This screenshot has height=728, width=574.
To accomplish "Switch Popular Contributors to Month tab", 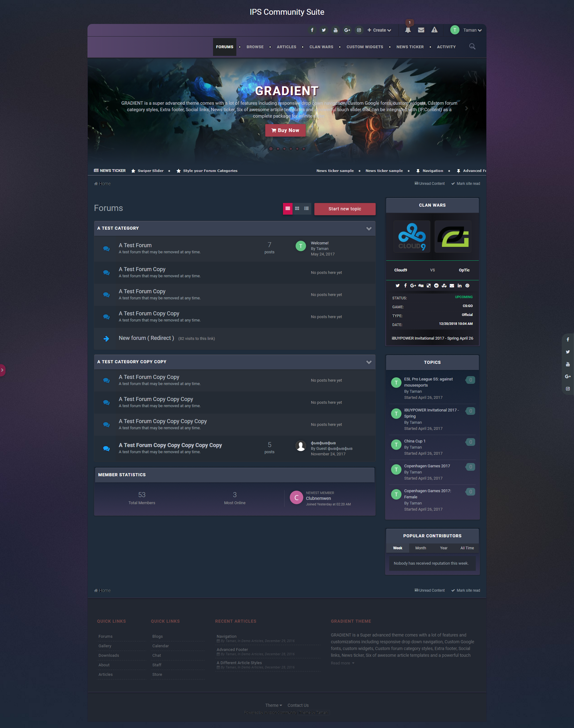I will [421, 548].
